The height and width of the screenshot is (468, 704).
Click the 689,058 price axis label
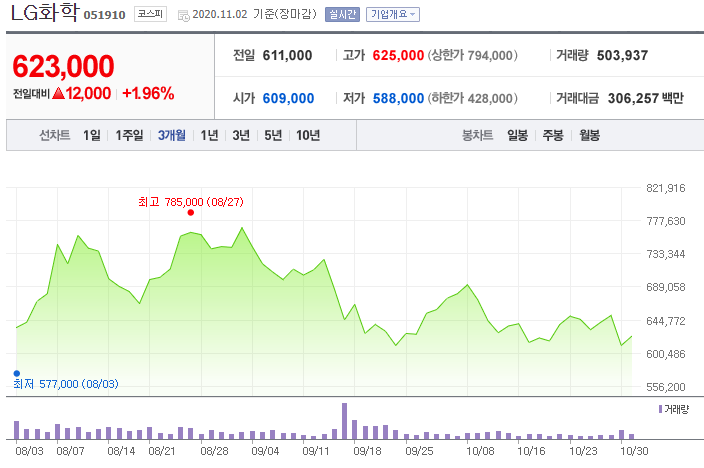[x=666, y=287]
